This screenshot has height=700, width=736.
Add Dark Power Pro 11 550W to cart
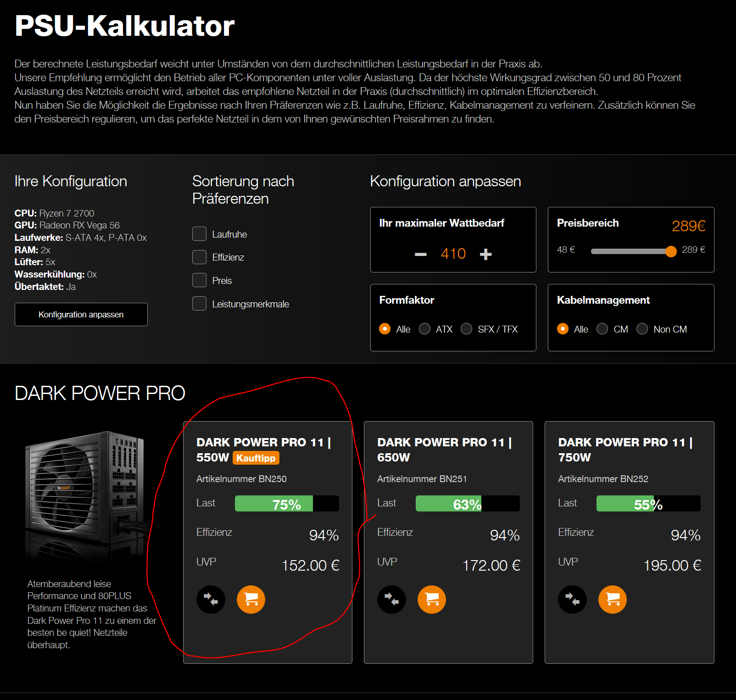click(x=251, y=599)
